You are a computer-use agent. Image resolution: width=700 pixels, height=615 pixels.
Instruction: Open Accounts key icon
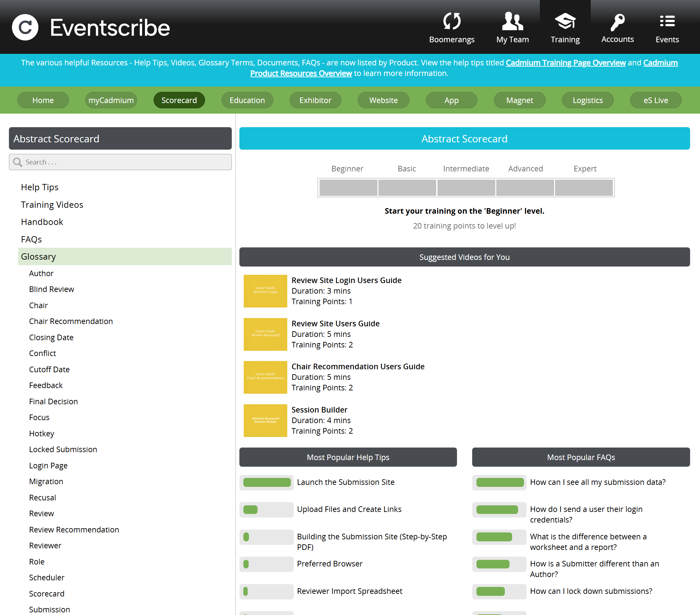pos(617,22)
